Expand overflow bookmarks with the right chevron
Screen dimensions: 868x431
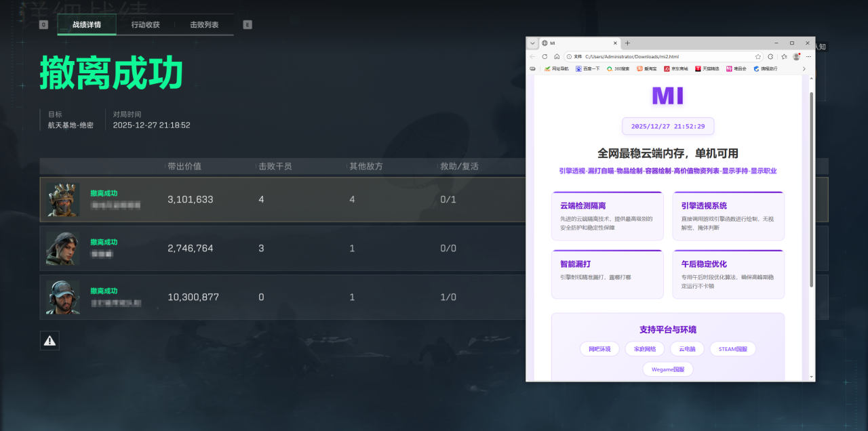(805, 68)
